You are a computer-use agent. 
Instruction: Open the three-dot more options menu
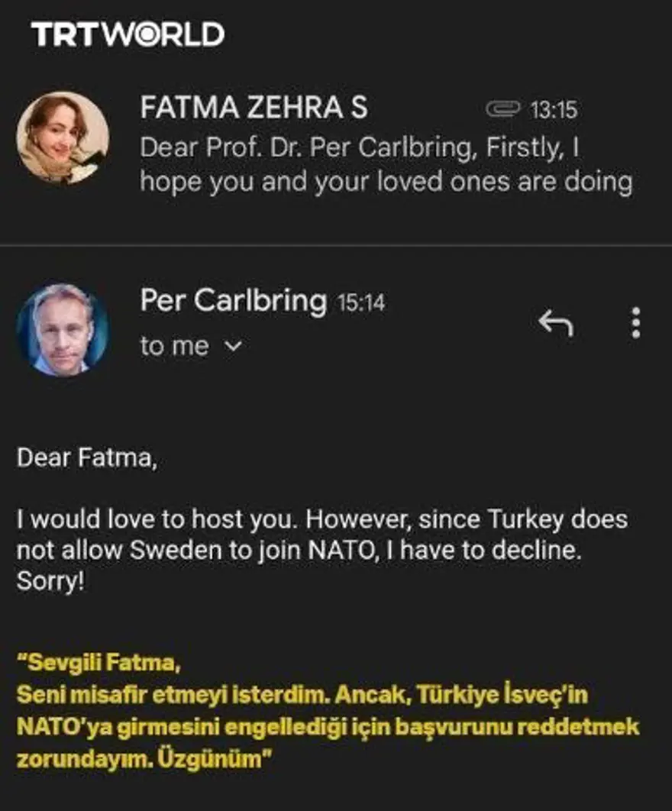click(635, 324)
